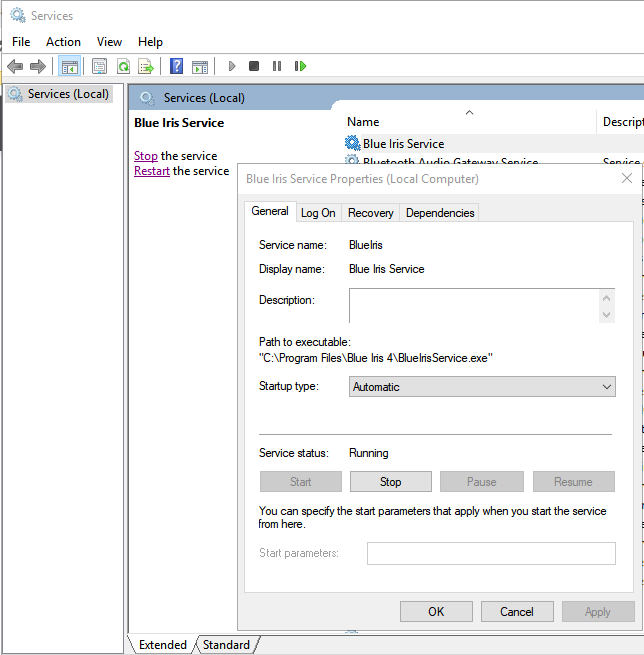Click the Stop Service square icon
Viewport: 644px width, 655px height.
pos(254,66)
